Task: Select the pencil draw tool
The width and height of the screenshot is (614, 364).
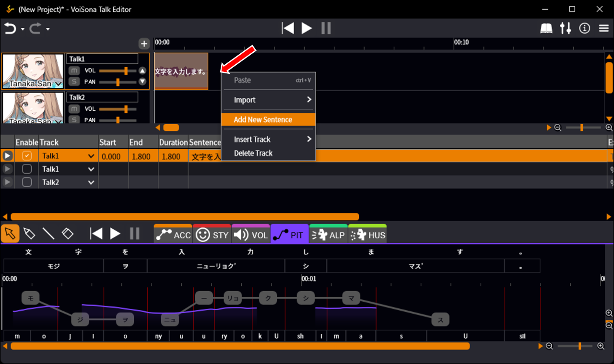Action: 29,234
